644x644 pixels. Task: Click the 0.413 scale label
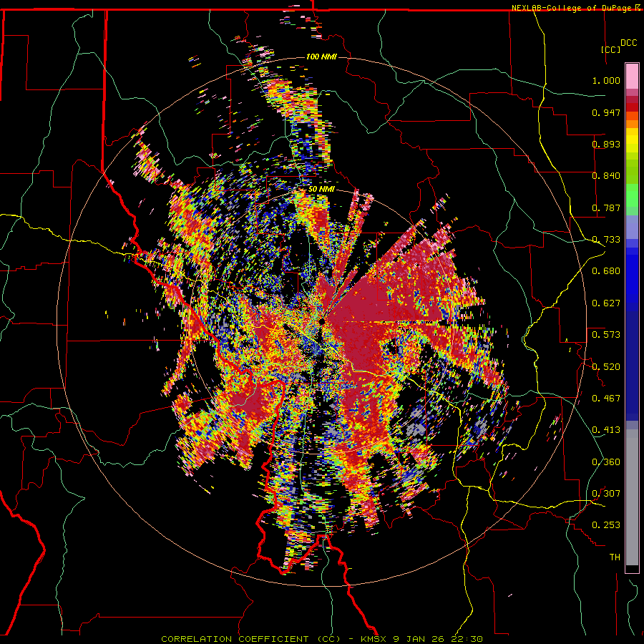pos(606,430)
